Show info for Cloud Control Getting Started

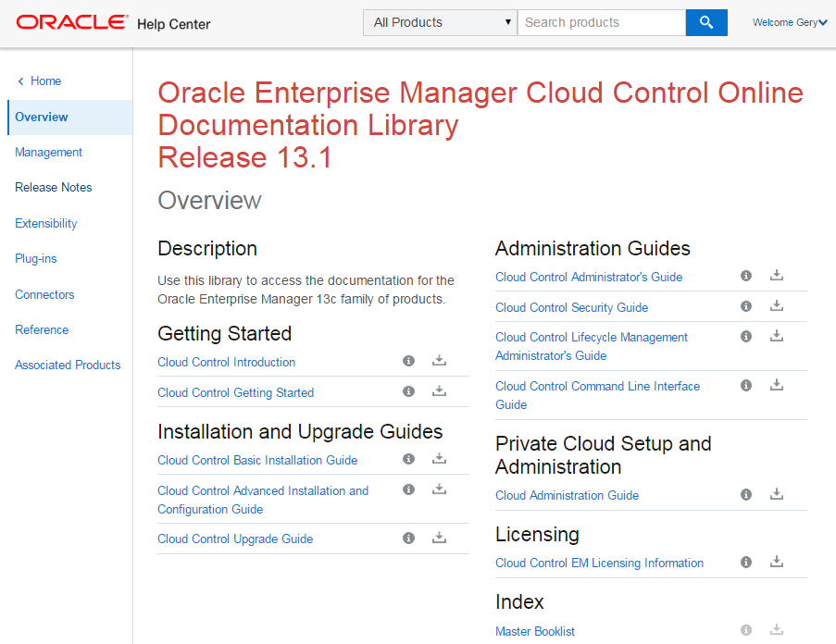[x=408, y=391]
